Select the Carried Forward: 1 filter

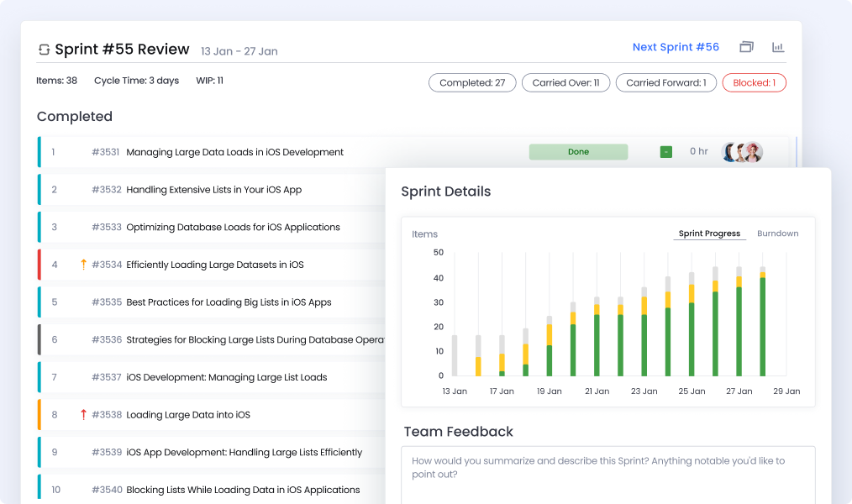coord(665,82)
